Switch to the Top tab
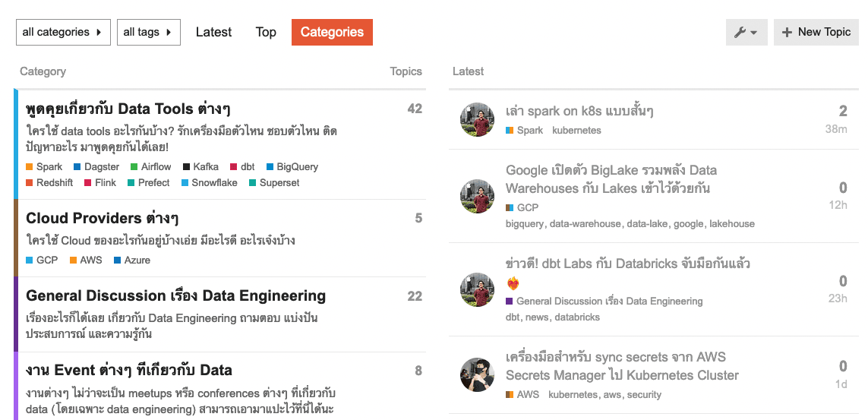Screen dimensions: 868x420 pos(266,32)
